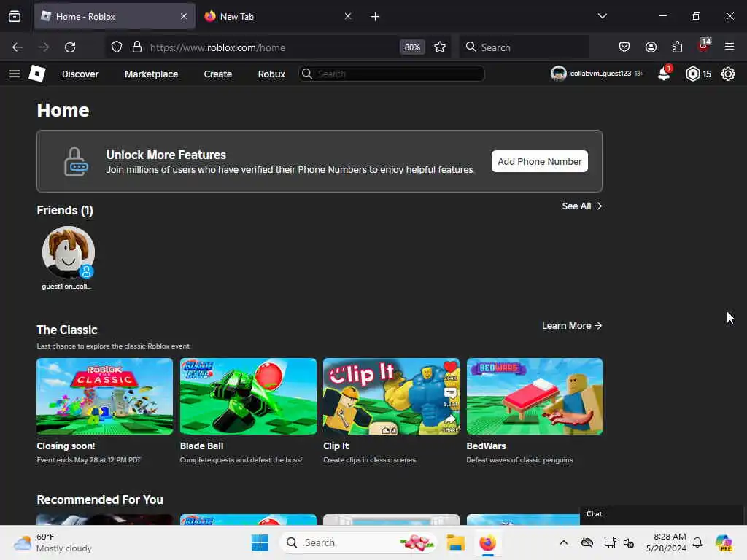Click the Firefox back arrow

tap(18, 47)
